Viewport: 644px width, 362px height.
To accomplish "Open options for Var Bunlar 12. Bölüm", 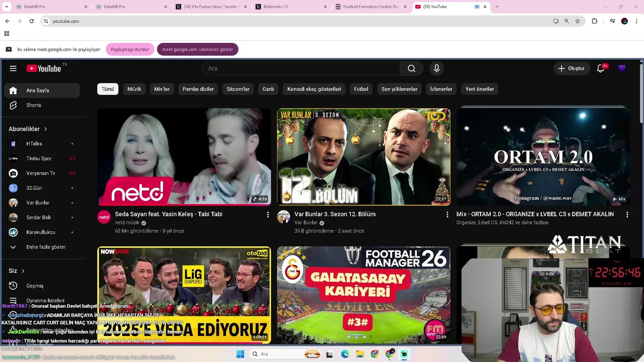I will pos(447,215).
